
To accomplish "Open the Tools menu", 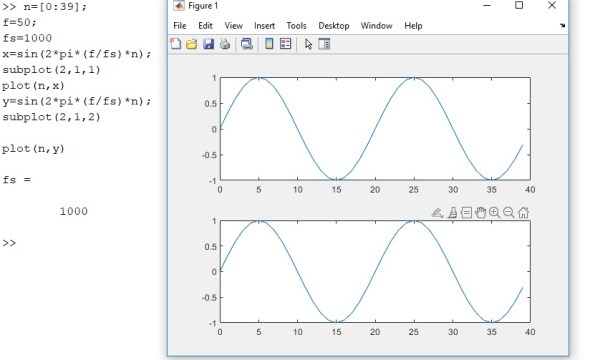I will tap(296, 26).
